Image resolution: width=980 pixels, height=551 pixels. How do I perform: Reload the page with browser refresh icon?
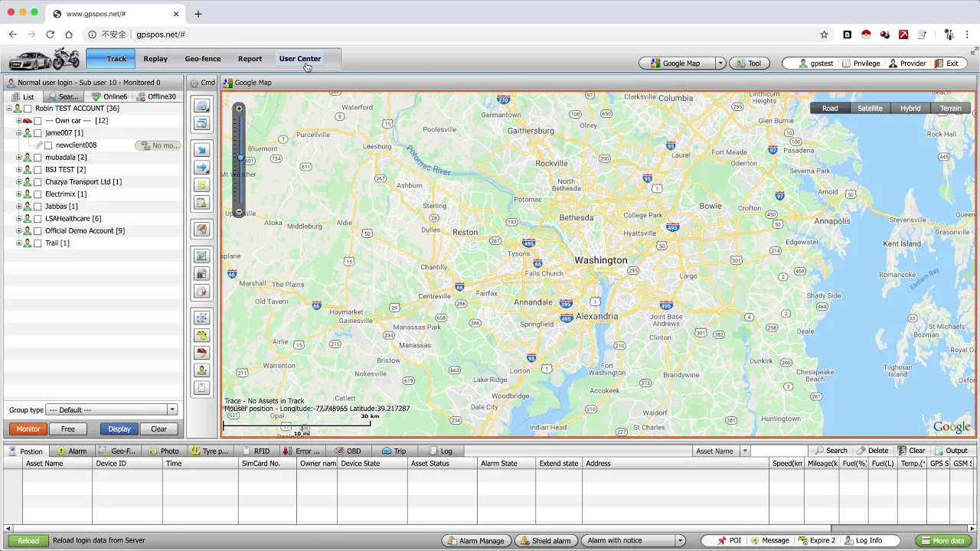pos(50,34)
